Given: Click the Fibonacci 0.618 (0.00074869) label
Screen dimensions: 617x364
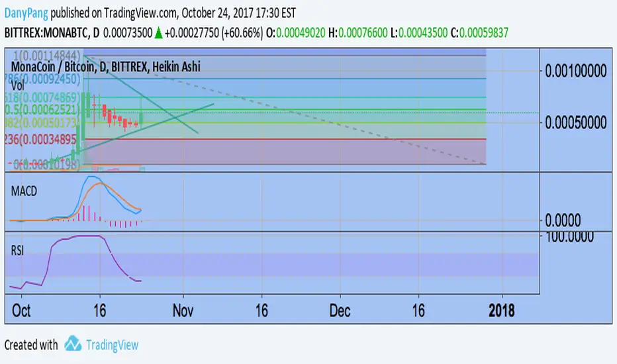Looking at the screenshot, I should point(42,97).
